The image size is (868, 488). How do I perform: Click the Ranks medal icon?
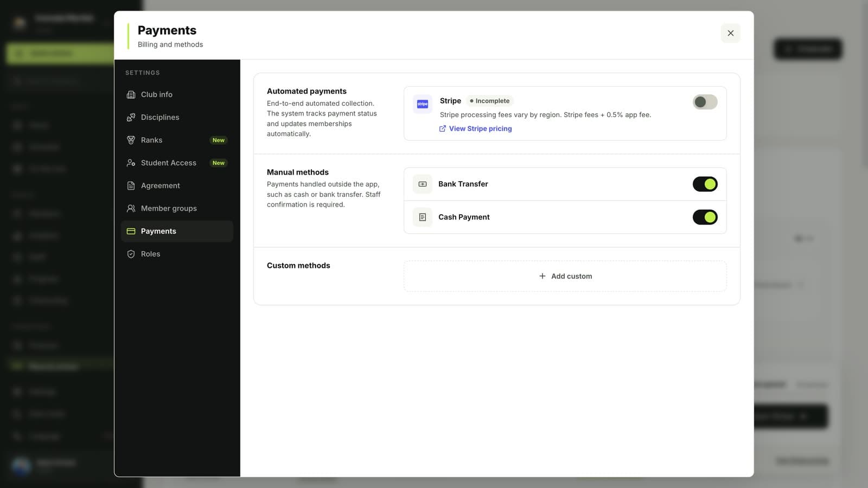pyautogui.click(x=131, y=140)
